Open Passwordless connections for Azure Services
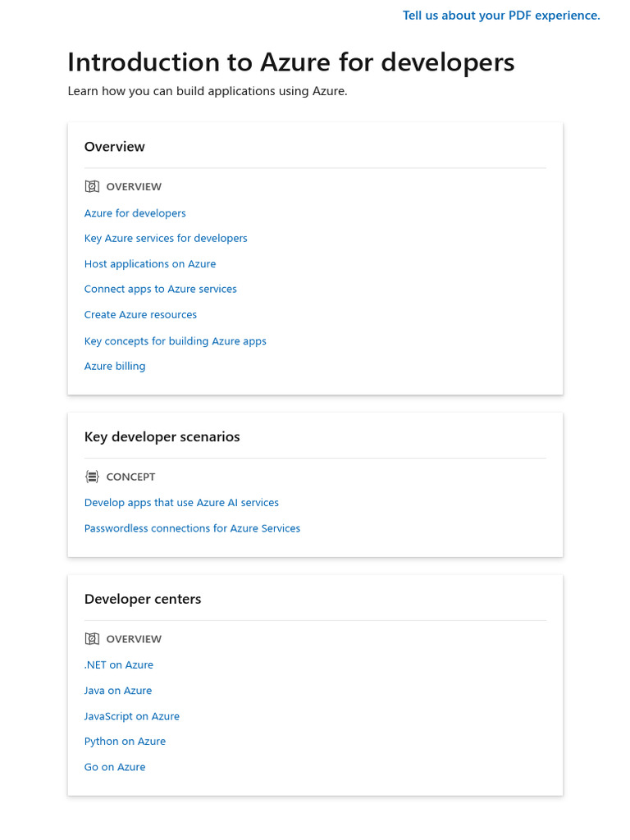 (192, 528)
